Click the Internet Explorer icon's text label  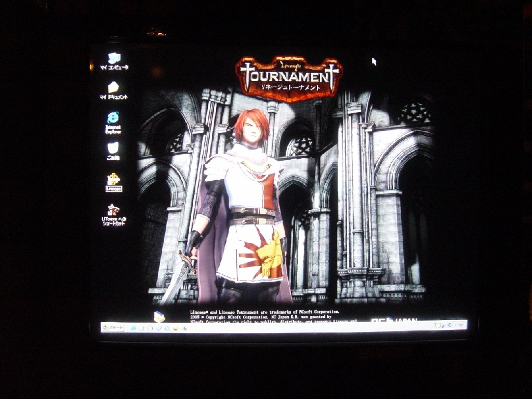coord(113,129)
